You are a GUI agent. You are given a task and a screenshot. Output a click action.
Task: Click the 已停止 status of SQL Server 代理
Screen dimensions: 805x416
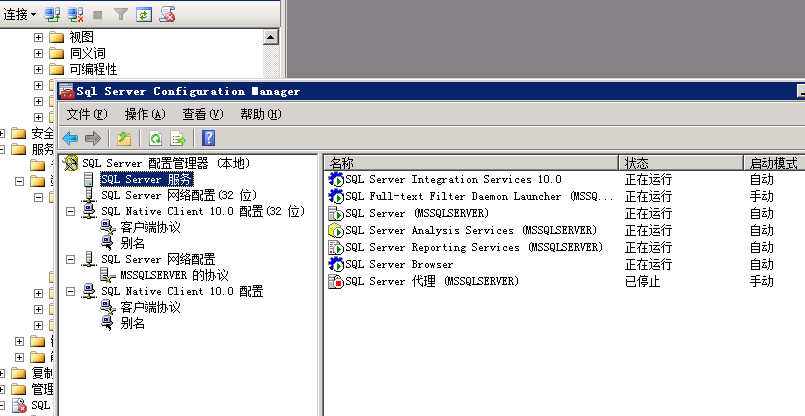[642, 281]
